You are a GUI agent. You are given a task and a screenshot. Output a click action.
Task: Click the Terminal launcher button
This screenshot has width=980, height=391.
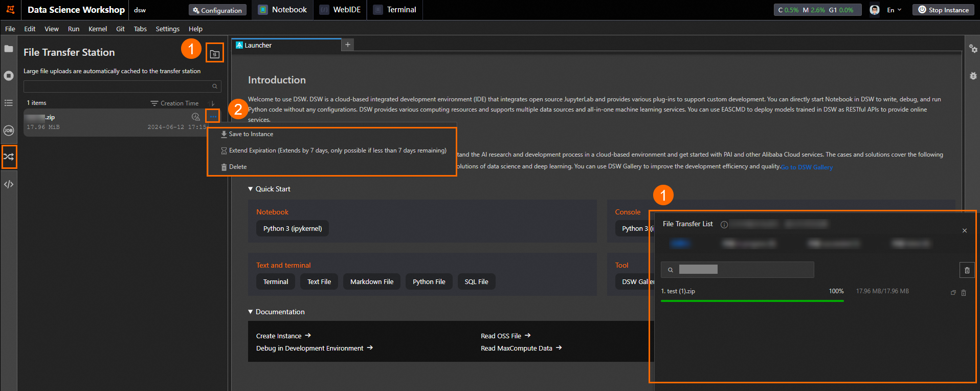pyautogui.click(x=276, y=281)
